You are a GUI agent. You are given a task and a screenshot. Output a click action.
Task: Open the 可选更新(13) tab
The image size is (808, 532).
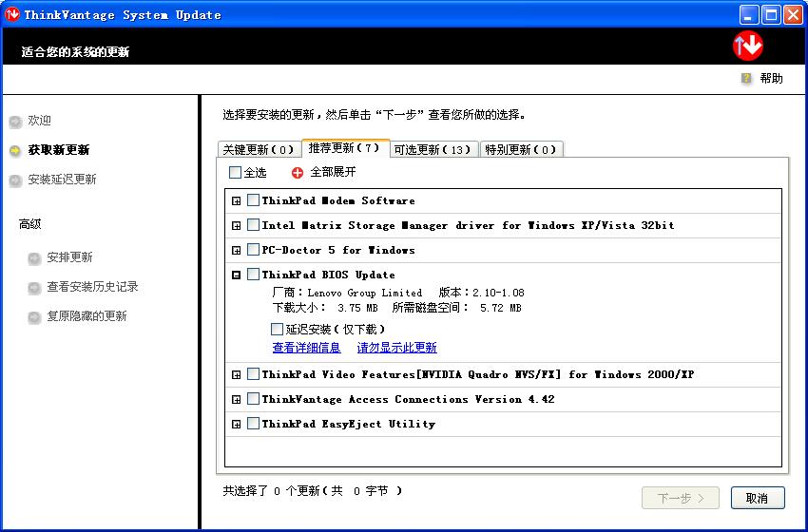433,149
